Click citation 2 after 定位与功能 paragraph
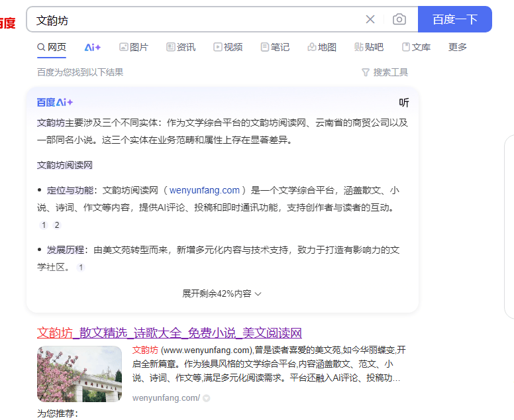Viewport: 514px width, 420px height. coord(57,225)
